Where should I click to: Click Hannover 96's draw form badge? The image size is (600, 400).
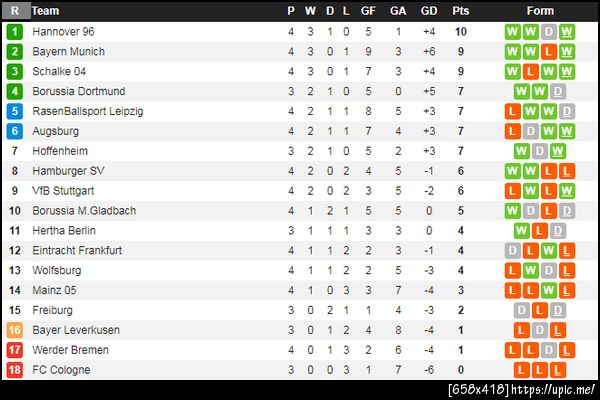pos(550,31)
